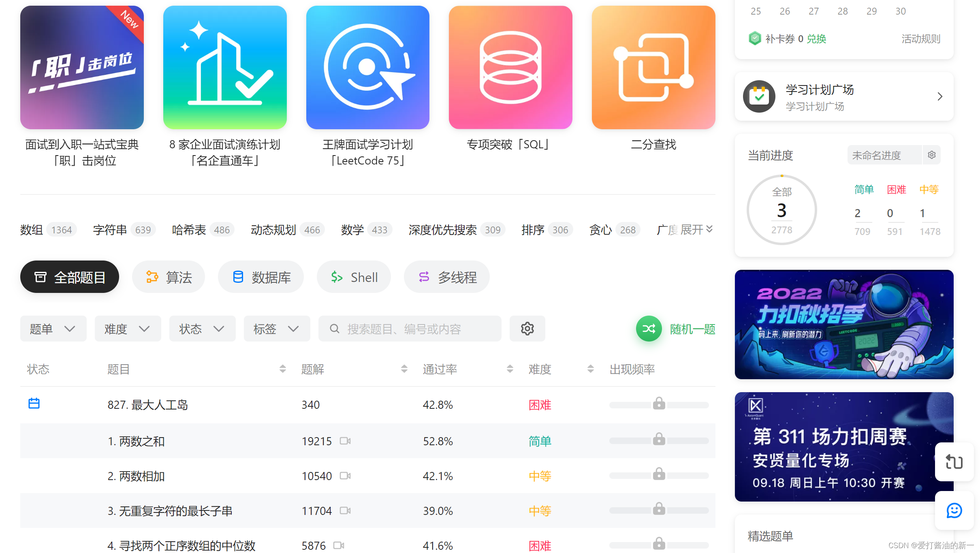980x553 pixels.
Task: Click the floating switch-version icon button
Action: point(954,461)
